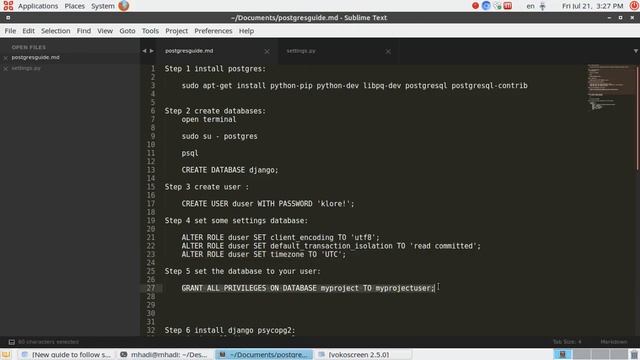Click the 'open terminal' line
This screenshot has width=640, height=360.
click(209, 120)
